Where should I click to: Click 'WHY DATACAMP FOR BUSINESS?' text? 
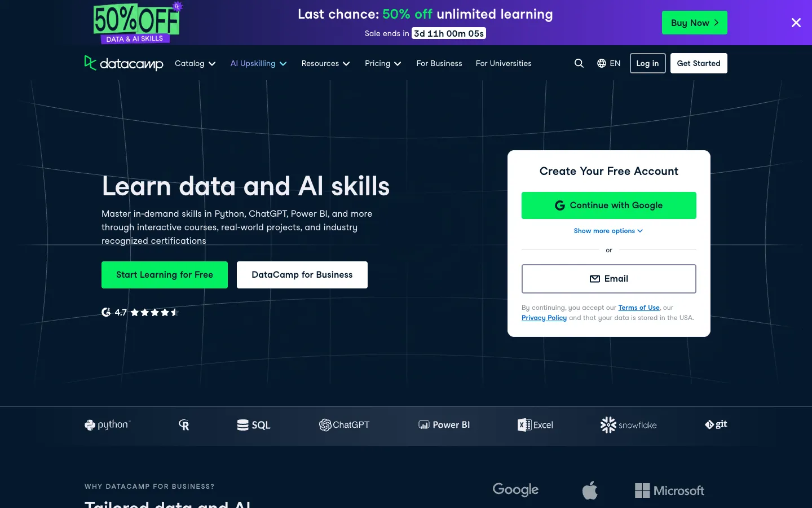click(149, 487)
